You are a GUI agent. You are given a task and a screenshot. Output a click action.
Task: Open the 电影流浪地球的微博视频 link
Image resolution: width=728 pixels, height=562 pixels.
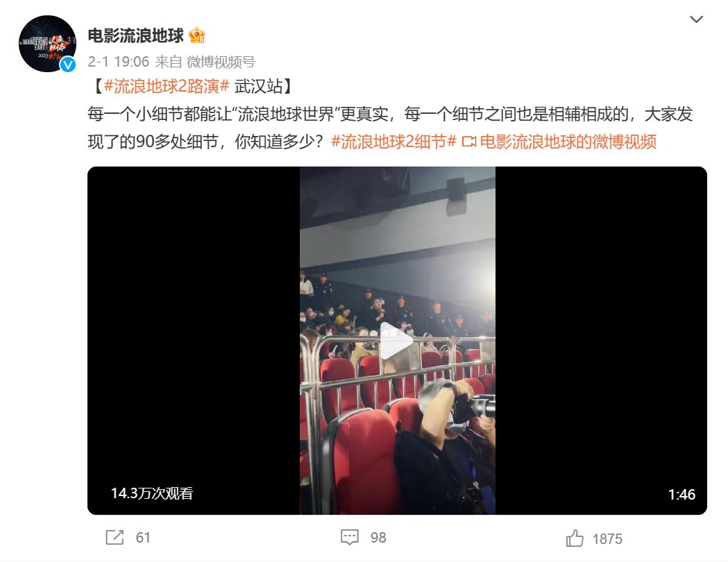click(568, 142)
